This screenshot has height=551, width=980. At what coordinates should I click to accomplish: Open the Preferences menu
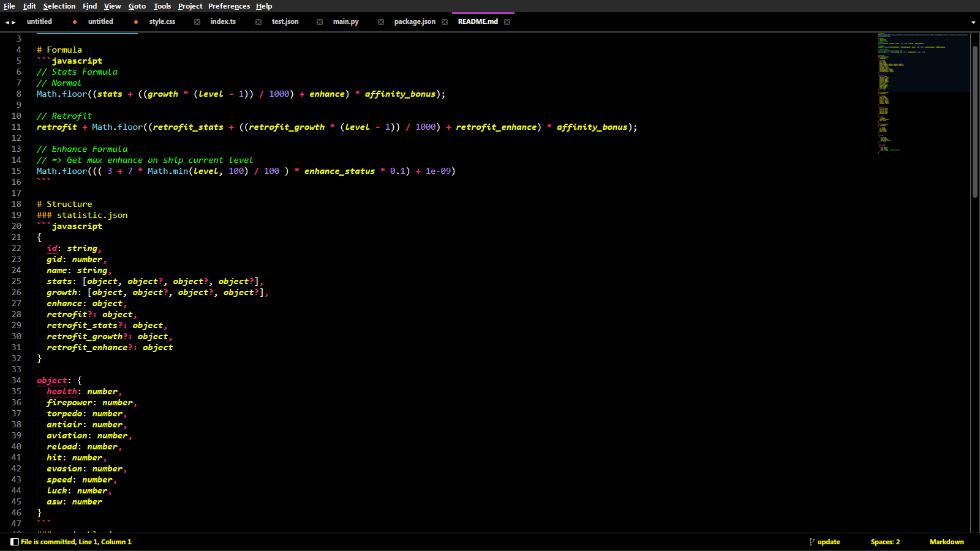pos(229,6)
